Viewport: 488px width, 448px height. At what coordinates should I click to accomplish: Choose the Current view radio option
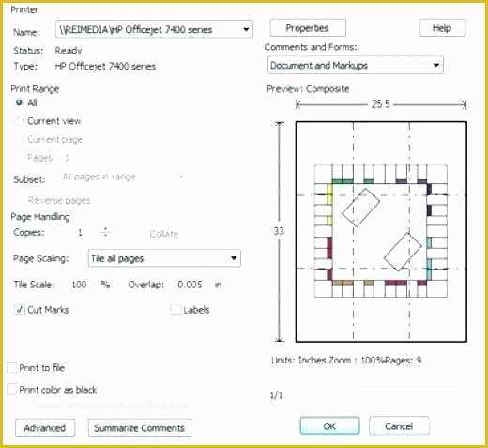19,121
